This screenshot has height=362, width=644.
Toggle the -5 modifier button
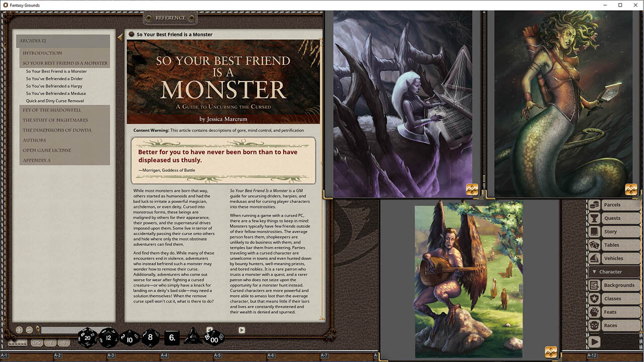tap(63, 343)
